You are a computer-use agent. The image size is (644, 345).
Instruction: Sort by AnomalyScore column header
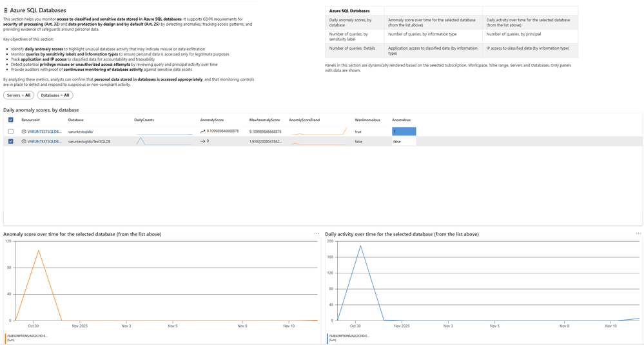(212, 120)
